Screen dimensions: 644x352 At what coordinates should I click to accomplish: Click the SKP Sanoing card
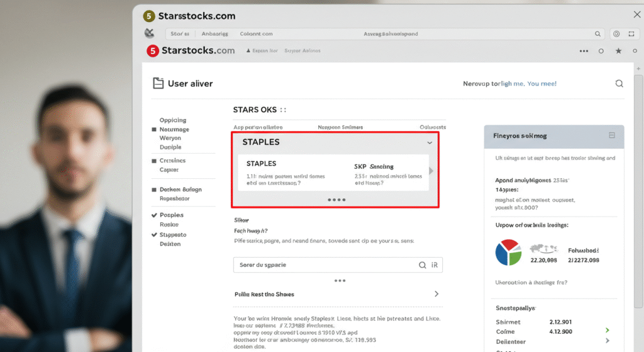(388, 174)
